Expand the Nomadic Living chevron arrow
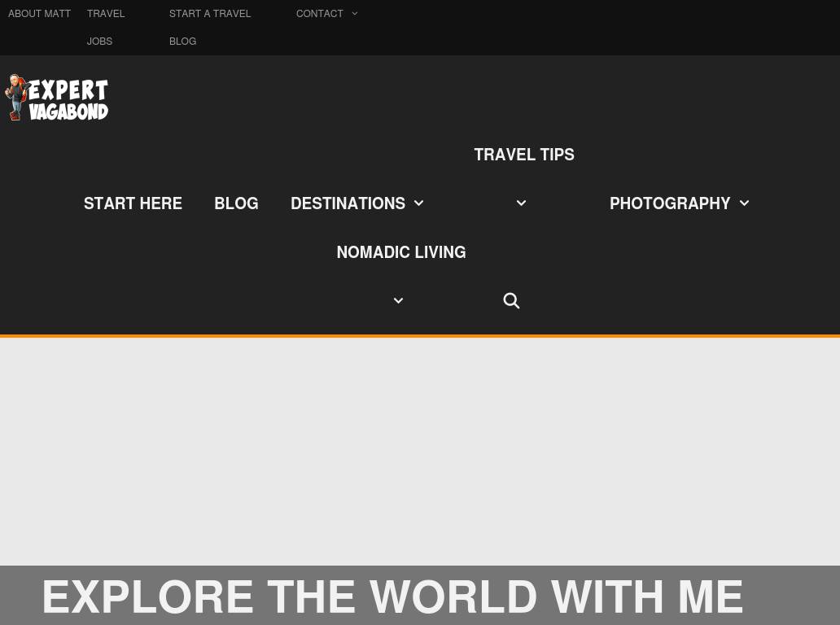The height and width of the screenshot is (625, 840). pyautogui.click(x=398, y=301)
